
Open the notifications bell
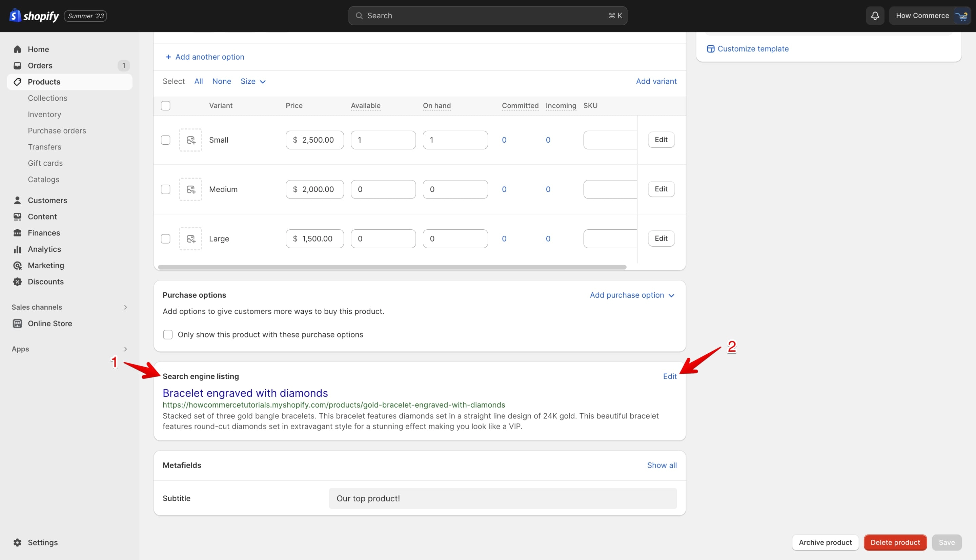pyautogui.click(x=875, y=16)
